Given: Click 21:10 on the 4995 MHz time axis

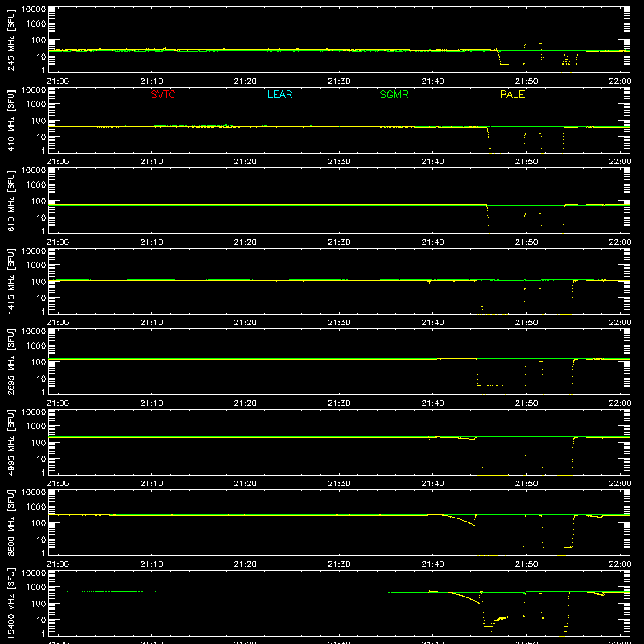Looking at the screenshot, I should coord(151,484).
